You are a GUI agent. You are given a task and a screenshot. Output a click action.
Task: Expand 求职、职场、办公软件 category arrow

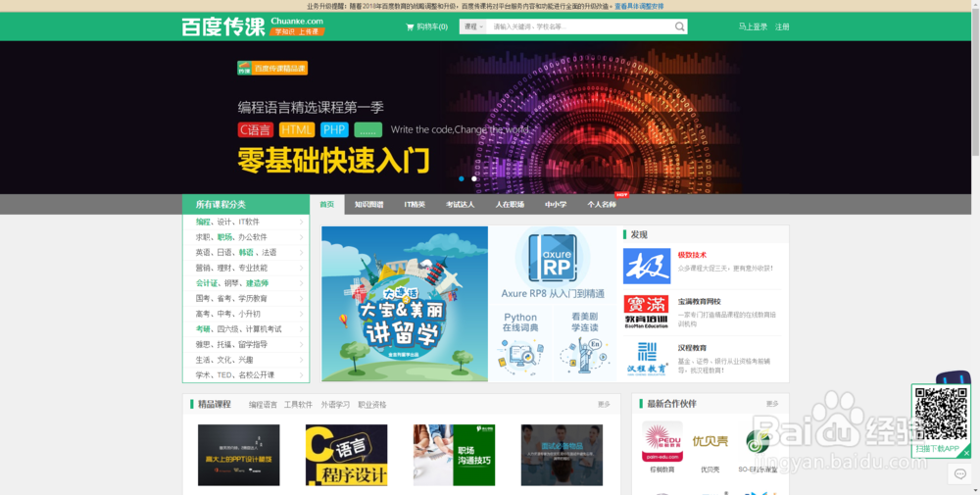point(301,237)
